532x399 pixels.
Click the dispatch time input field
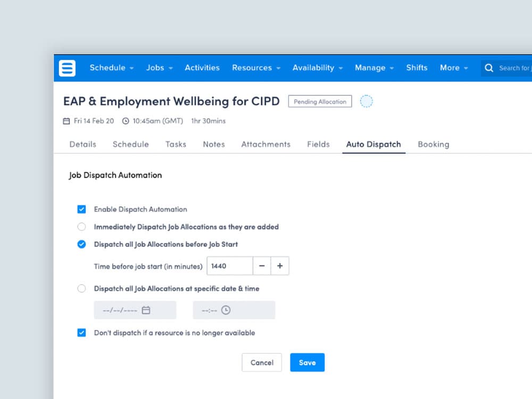click(234, 310)
